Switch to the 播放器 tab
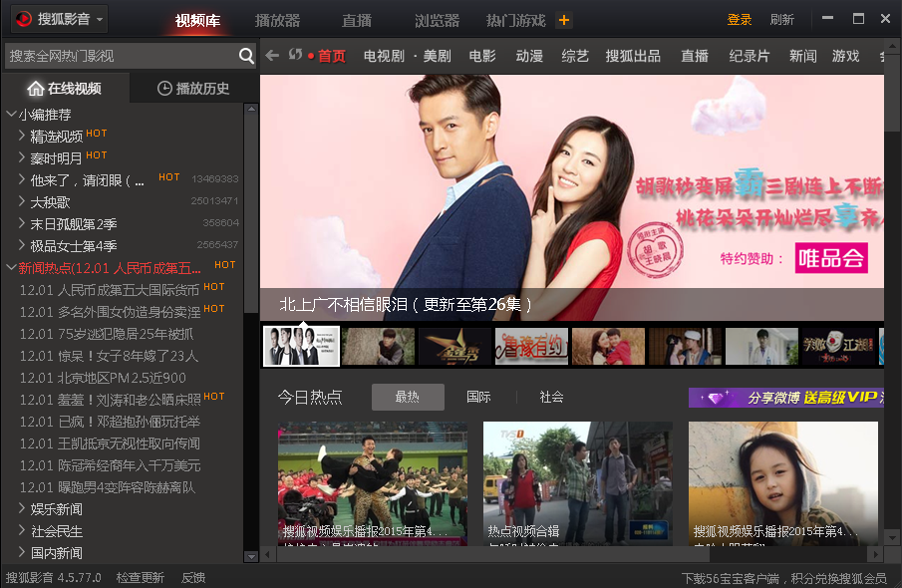The height and width of the screenshot is (588, 902). click(277, 20)
